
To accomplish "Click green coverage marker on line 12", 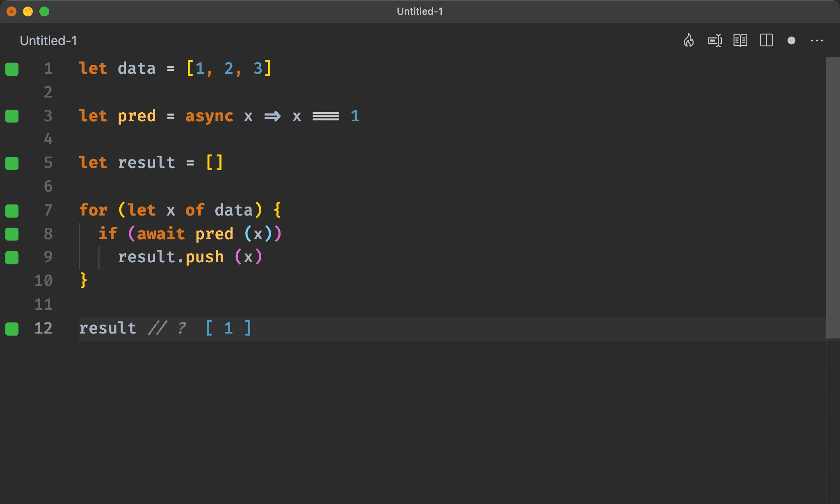I will [12, 329].
